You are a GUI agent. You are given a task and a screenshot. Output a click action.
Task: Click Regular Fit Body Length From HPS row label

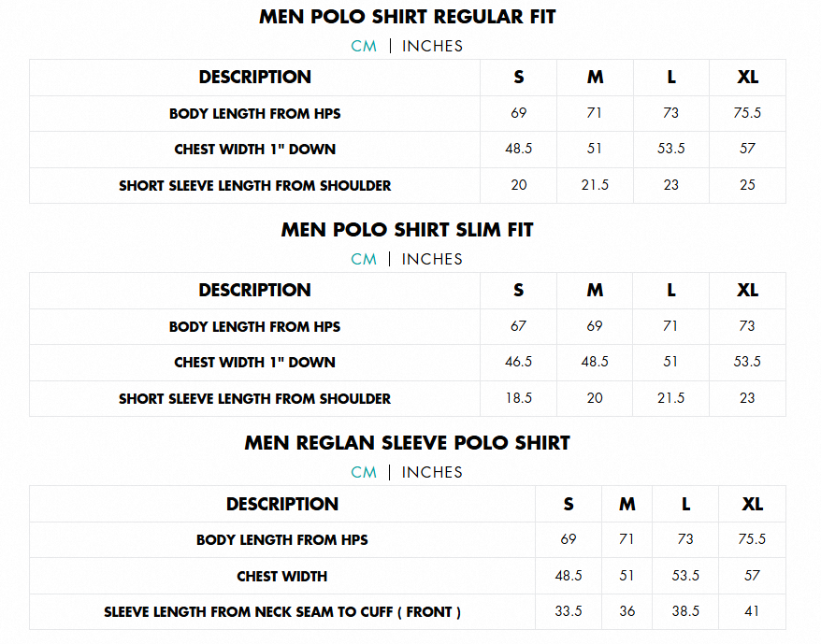[x=254, y=114]
